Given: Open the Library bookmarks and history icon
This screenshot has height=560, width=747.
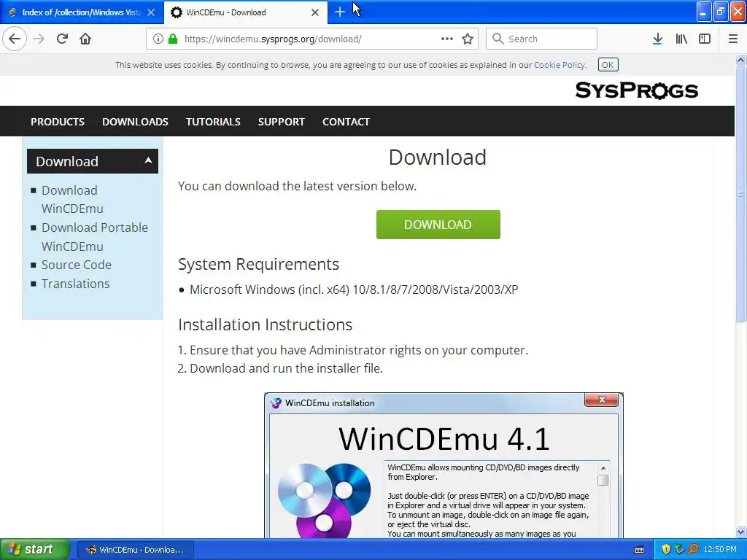Looking at the screenshot, I should [681, 39].
